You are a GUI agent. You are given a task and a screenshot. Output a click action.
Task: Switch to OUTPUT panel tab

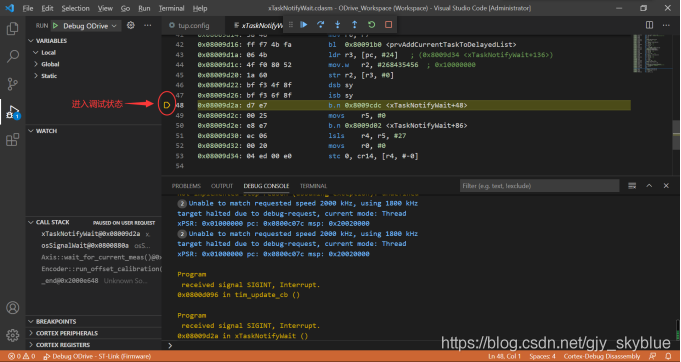coord(222,186)
